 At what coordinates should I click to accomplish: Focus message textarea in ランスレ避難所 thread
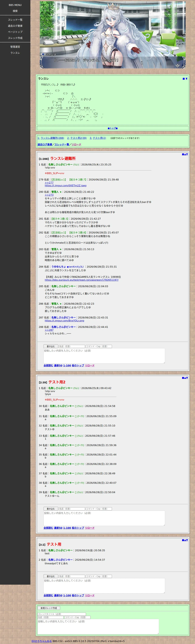click(104, 356)
